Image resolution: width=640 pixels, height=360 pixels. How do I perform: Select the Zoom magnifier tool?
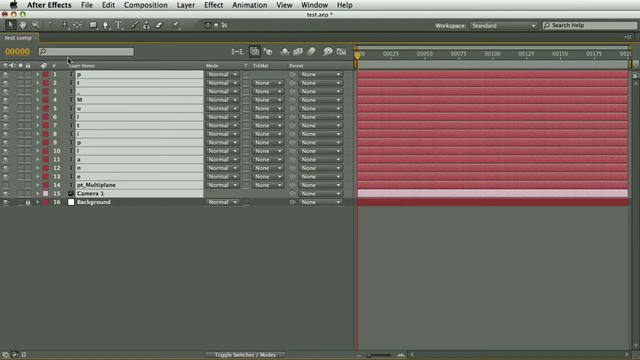click(36, 25)
